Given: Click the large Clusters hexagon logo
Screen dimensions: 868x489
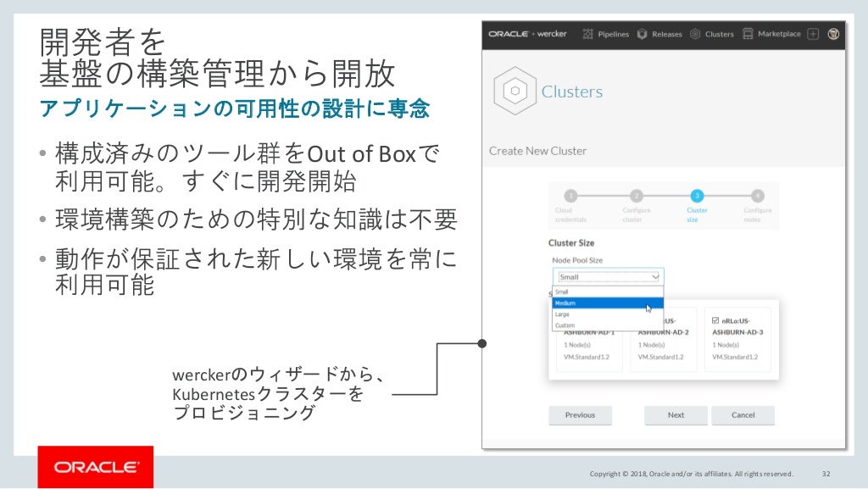Looking at the screenshot, I should tap(515, 91).
